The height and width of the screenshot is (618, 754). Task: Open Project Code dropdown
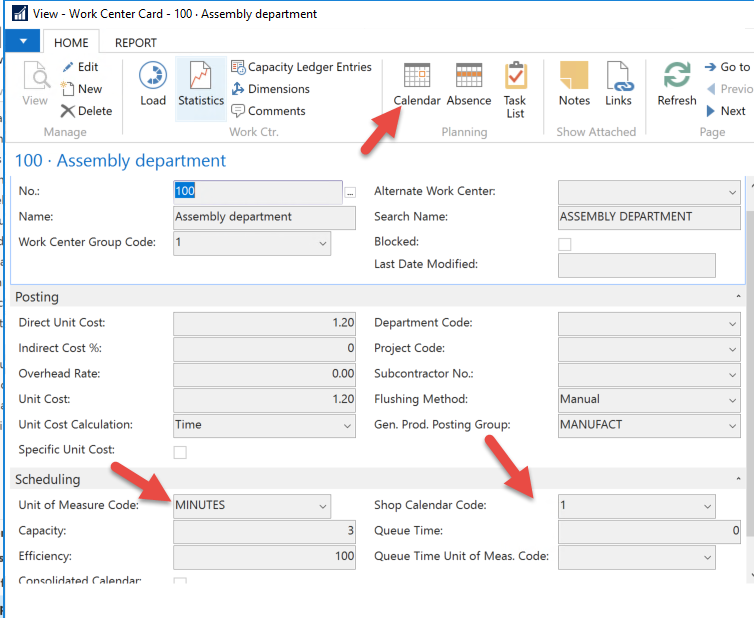point(732,350)
